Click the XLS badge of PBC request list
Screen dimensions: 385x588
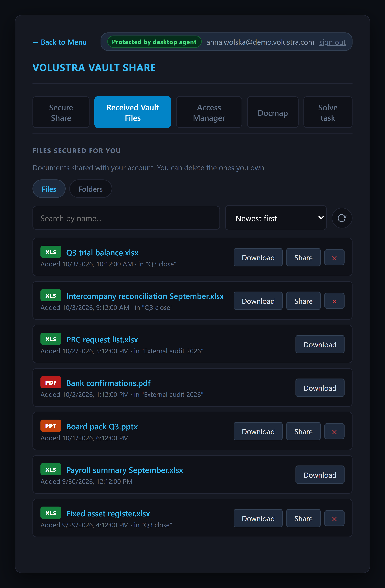pos(51,339)
